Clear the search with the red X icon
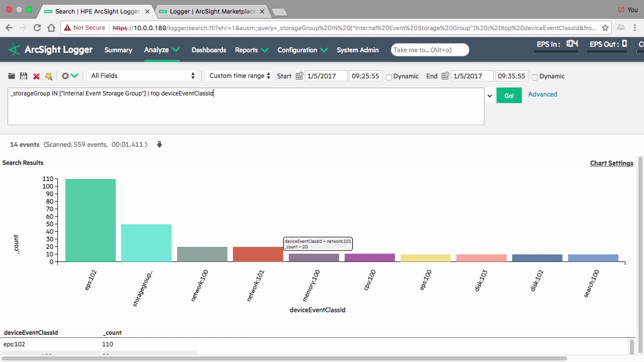Image resolution: width=644 pixels, height=362 pixels. tap(36, 76)
